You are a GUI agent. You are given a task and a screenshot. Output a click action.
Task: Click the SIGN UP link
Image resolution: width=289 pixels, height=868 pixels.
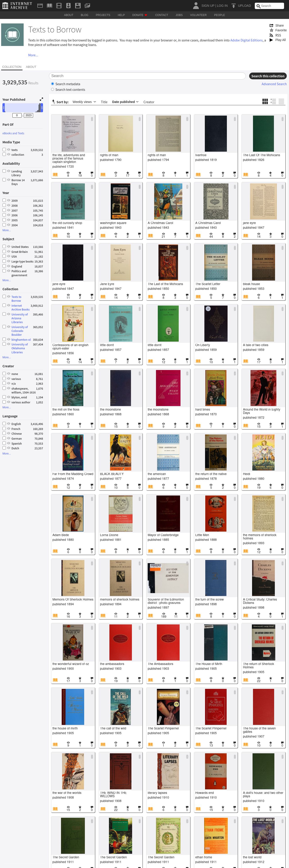click(x=208, y=6)
